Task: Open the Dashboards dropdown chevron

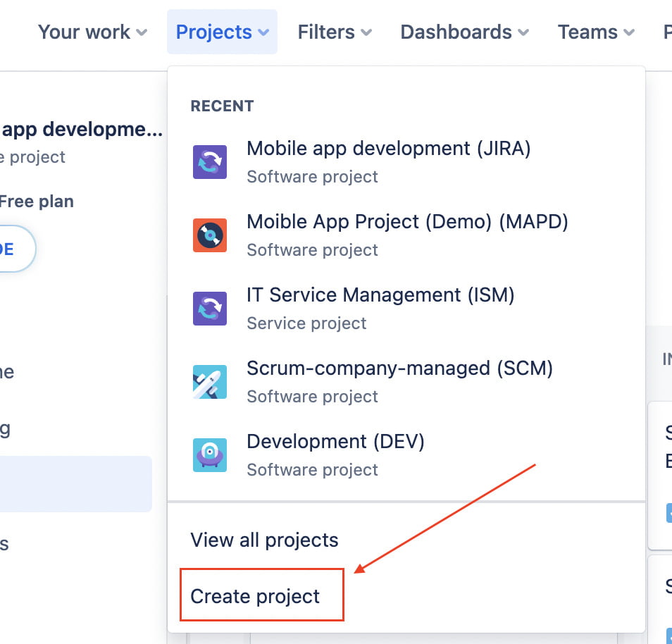Action: pos(523,32)
